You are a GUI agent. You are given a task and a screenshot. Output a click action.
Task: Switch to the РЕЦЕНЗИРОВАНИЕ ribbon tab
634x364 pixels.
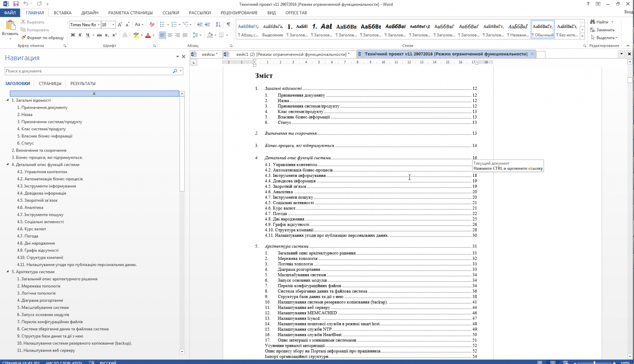(x=239, y=13)
